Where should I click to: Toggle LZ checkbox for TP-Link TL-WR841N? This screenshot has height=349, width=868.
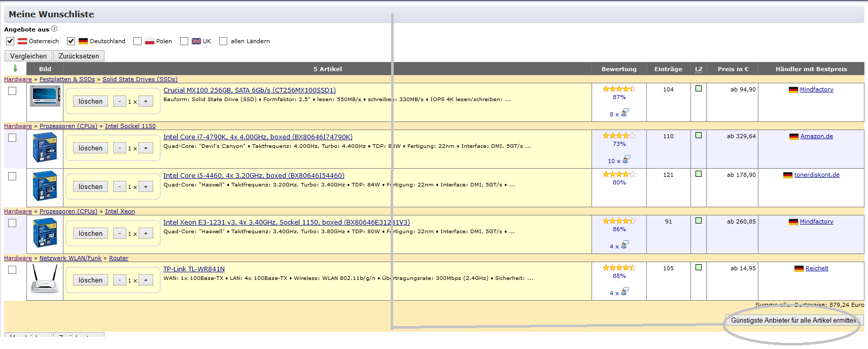click(699, 267)
